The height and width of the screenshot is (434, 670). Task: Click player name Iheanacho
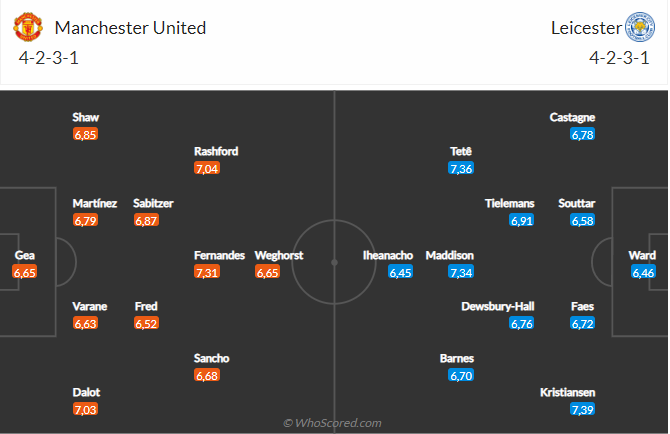click(387, 255)
